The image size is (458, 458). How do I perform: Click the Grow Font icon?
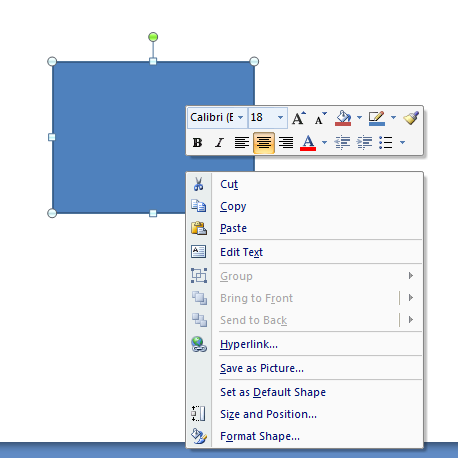pyautogui.click(x=299, y=118)
